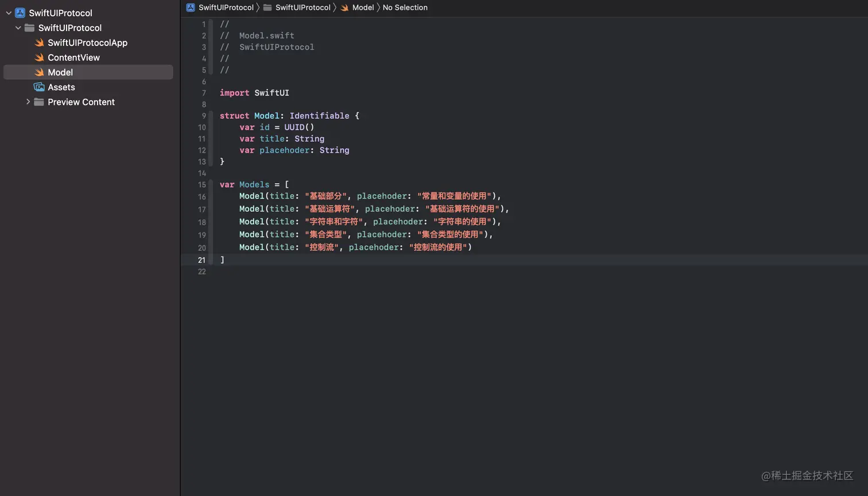Open the first SwiftUIProtocol breadcrumb

(x=226, y=7)
